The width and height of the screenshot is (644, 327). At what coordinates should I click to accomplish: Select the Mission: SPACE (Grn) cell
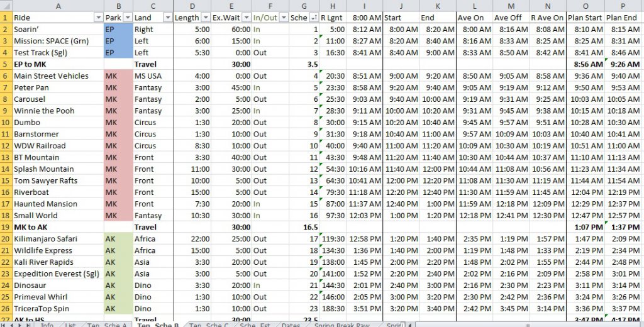click(x=58, y=41)
